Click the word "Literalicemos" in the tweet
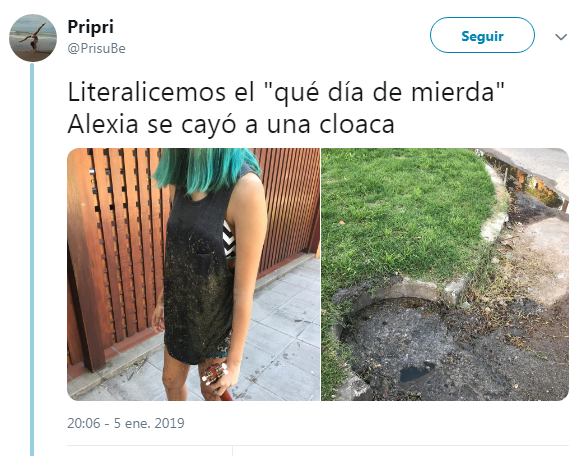Image resolution: width=577 pixels, height=456 pixels. 146,92
